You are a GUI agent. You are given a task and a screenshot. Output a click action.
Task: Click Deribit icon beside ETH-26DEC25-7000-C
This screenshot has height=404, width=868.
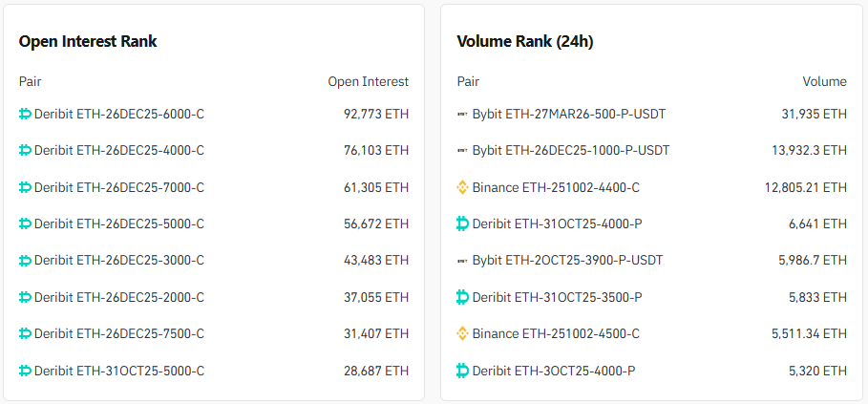pyautogui.click(x=25, y=187)
